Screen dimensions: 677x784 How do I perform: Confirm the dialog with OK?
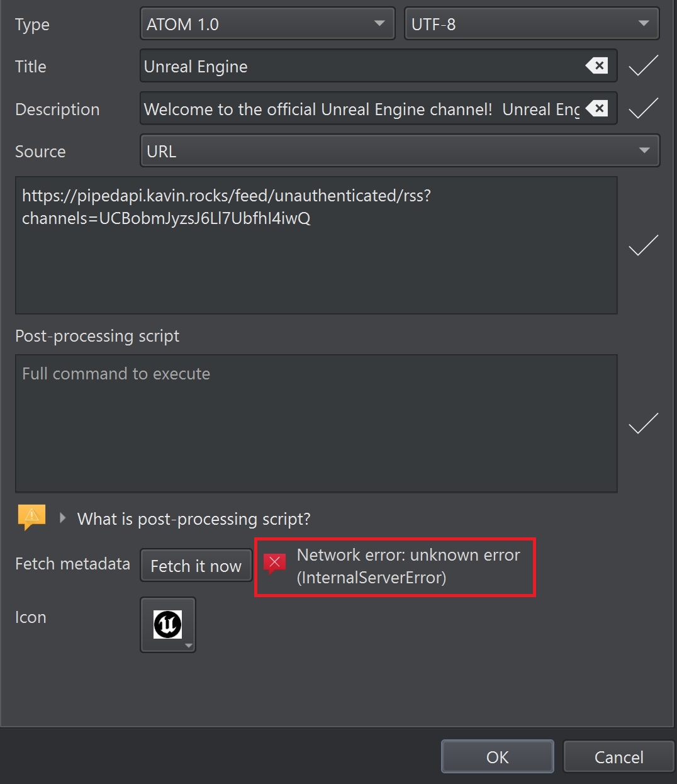(496, 756)
